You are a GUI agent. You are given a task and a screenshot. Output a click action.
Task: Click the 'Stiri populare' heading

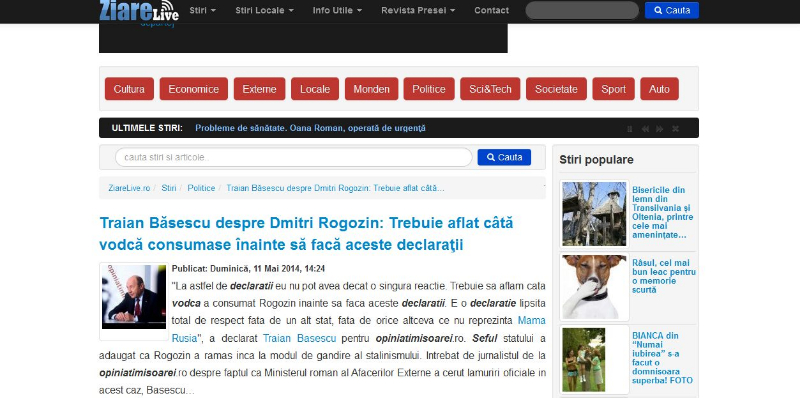click(596, 160)
